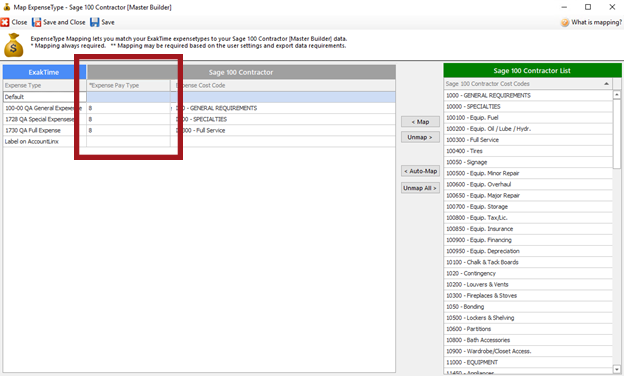This screenshot has width=624, height=376.
Task: Sort by Sage 100 Contractor Cost Codes arrow
Action: [x=606, y=84]
